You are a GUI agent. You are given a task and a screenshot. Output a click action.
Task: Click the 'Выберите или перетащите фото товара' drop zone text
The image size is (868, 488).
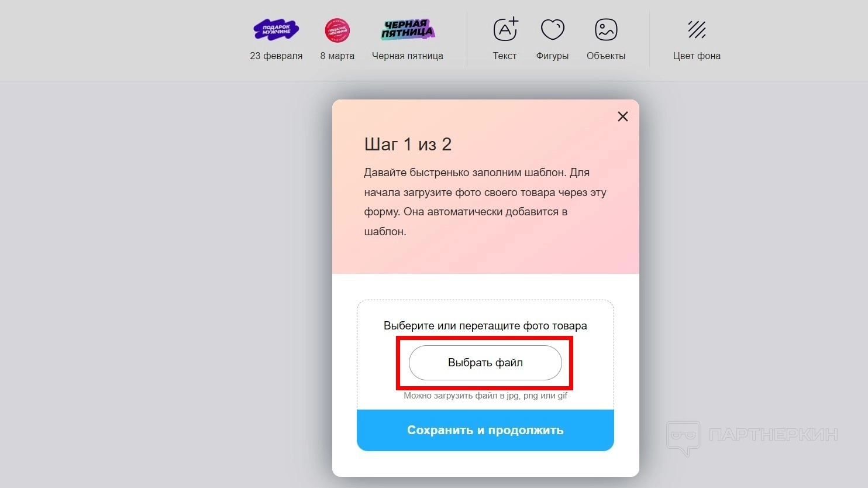coord(485,326)
